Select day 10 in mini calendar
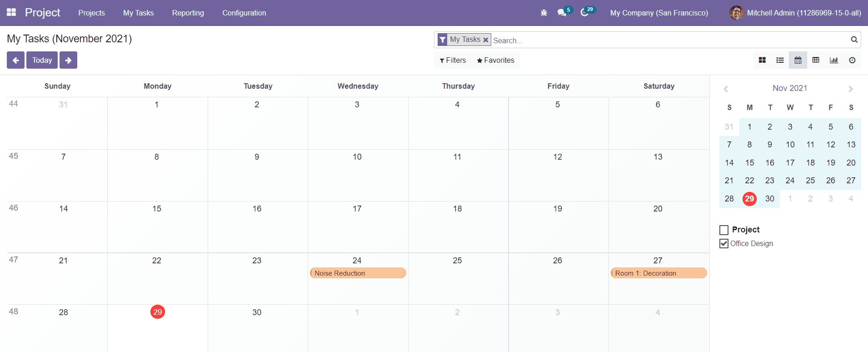 [790, 145]
